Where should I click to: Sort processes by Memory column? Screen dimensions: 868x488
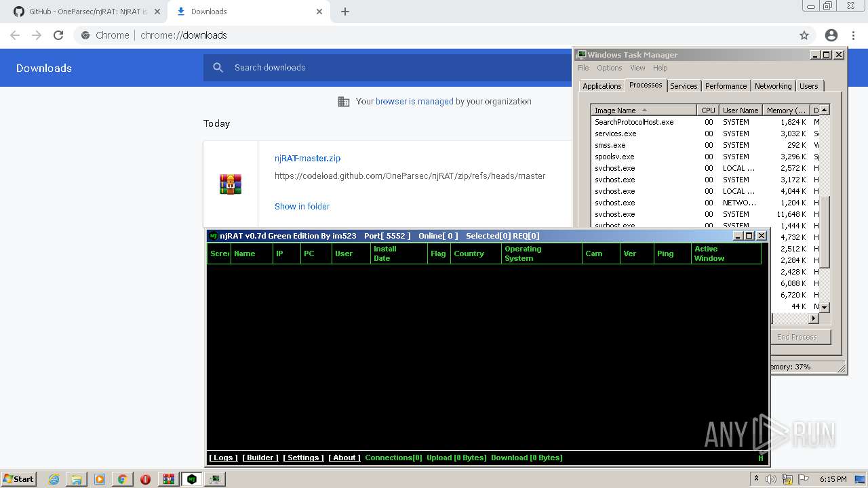[x=786, y=110]
